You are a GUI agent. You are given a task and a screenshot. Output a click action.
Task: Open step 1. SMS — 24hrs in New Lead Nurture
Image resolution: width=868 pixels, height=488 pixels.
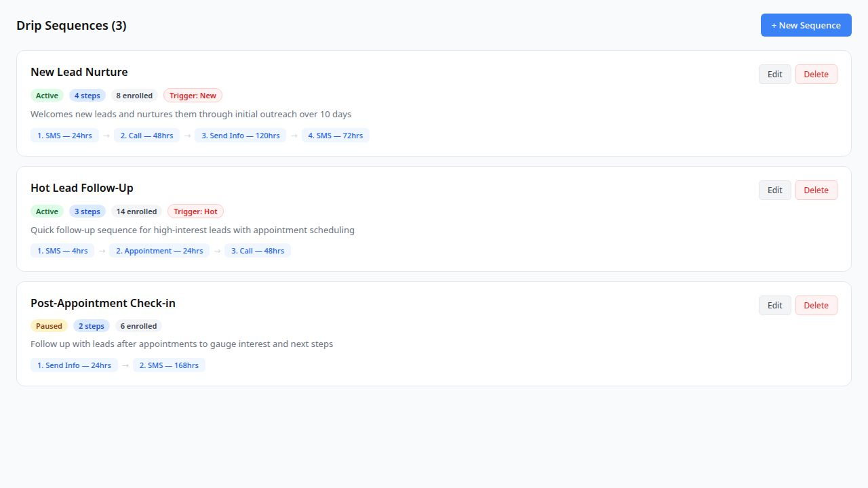(x=64, y=135)
